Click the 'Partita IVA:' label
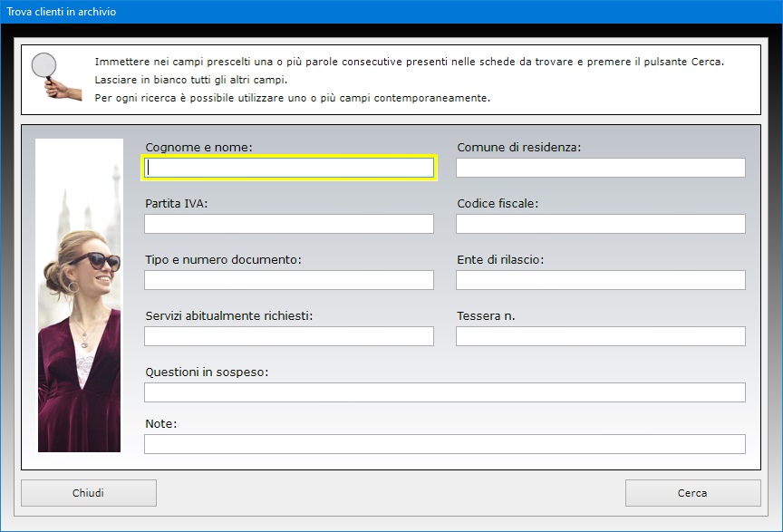The height and width of the screenshot is (532, 783). [x=177, y=203]
